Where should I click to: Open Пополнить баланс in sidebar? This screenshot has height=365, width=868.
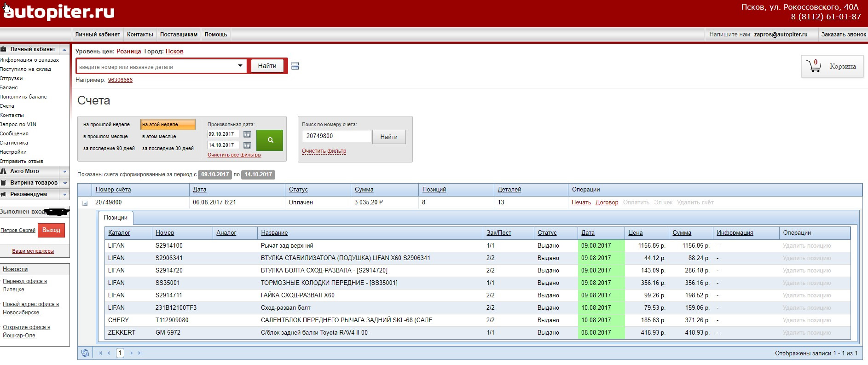23,97
